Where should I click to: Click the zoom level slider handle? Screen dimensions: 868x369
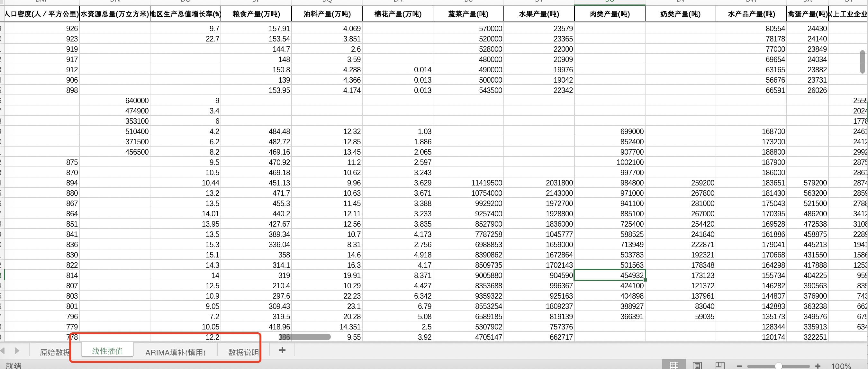pos(778,366)
